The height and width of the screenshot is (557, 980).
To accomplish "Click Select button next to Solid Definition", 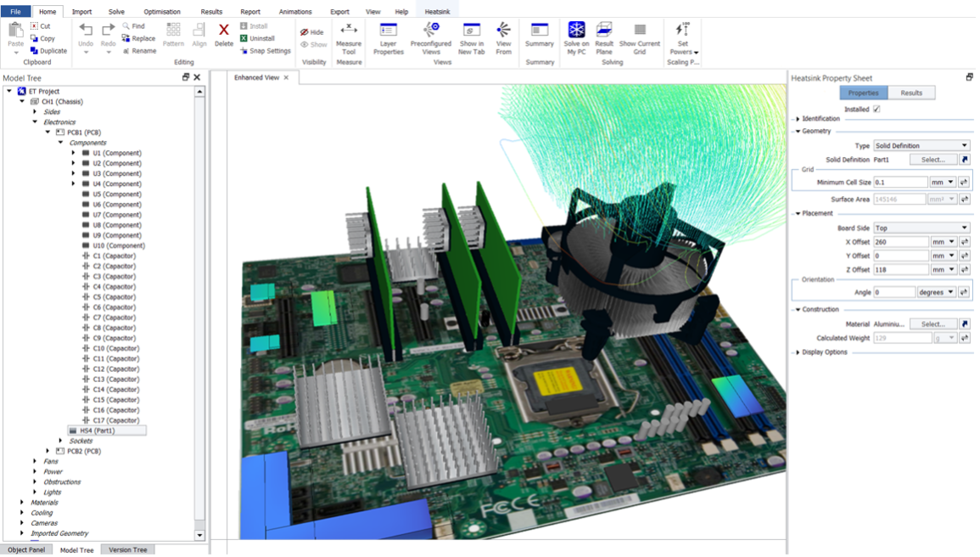I will (x=933, y=160).
